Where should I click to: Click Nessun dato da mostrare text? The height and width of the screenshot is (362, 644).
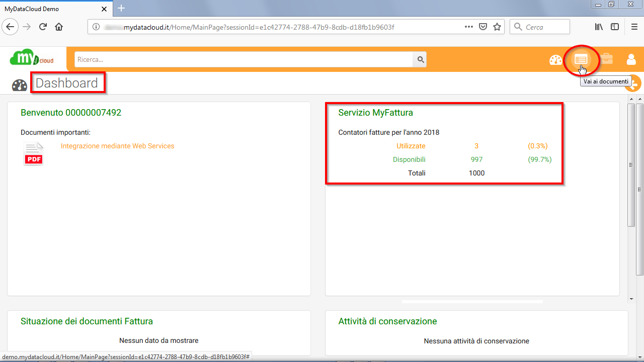click(158, 340)
